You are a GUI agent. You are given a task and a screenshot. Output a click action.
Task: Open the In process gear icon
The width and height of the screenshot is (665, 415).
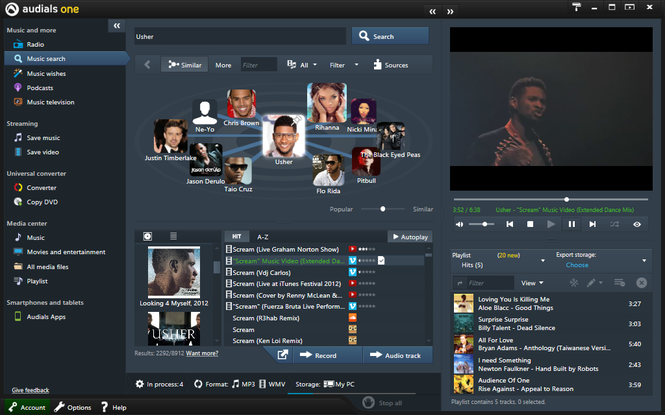tap(140, 384)
